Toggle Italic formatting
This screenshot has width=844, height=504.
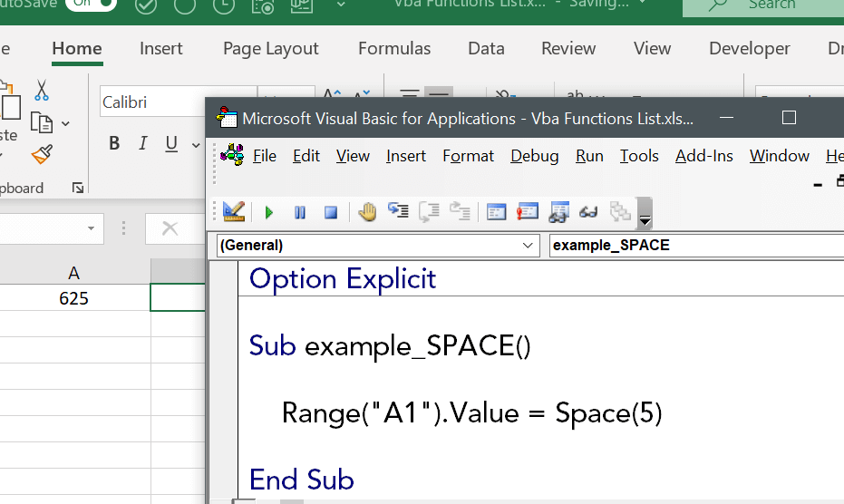(x=142, y=143)
